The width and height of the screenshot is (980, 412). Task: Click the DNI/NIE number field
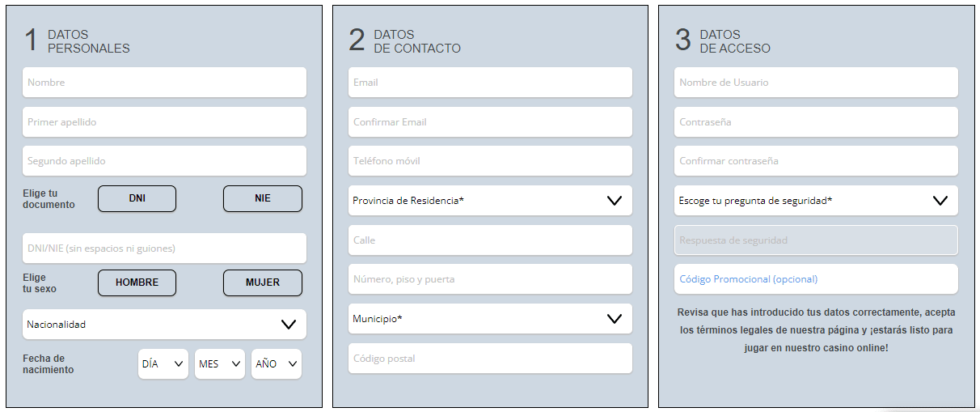[164, 248]
